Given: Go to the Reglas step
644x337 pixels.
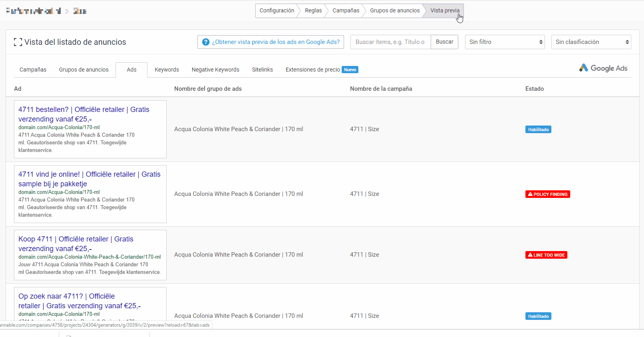Looking at the screenshot, I should pyautogui.click(x=313, y=11).
